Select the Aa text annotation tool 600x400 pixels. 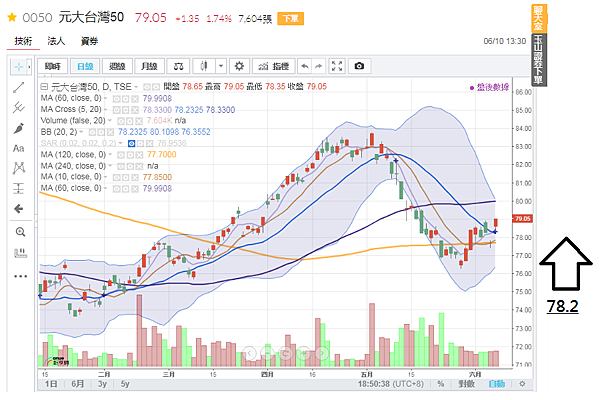18,148
